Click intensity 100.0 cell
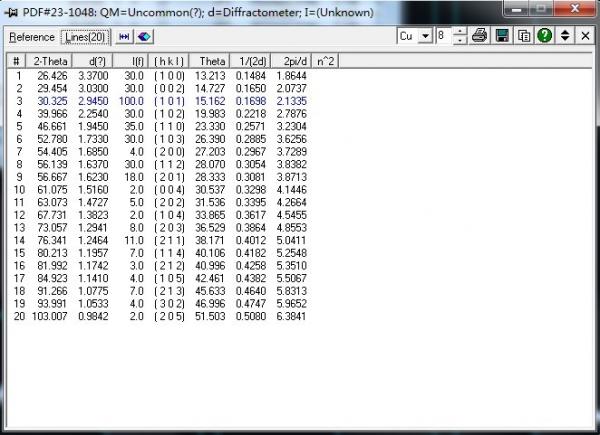The height and width of the screenshot is (435, 600). click(x=131, y=101)
